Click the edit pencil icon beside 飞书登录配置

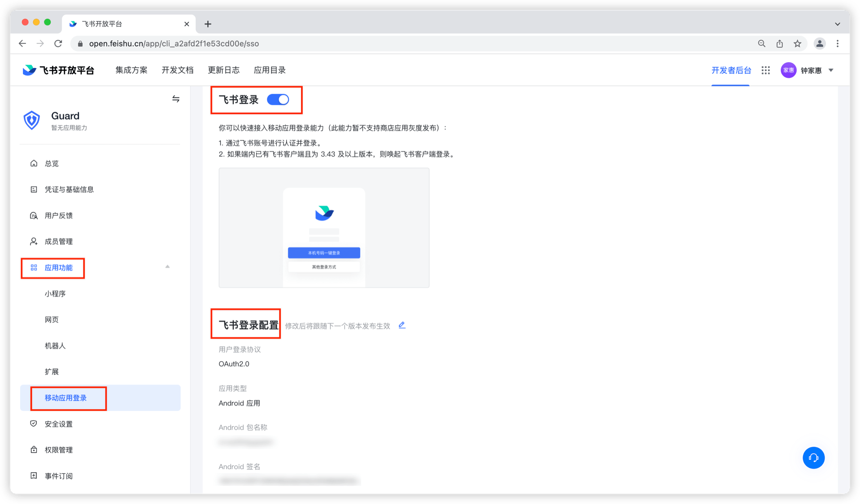[x=402, y=325]
